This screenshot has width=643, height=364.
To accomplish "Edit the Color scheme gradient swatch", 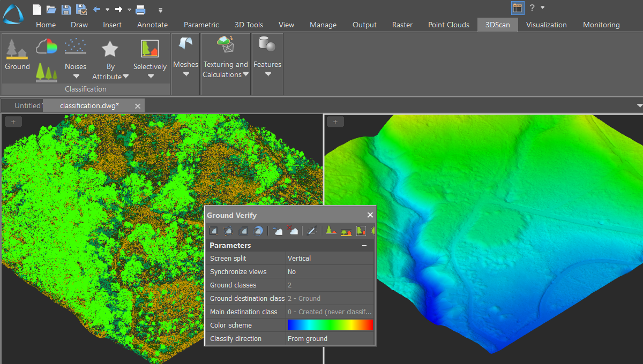I will [x=329, y=325].
